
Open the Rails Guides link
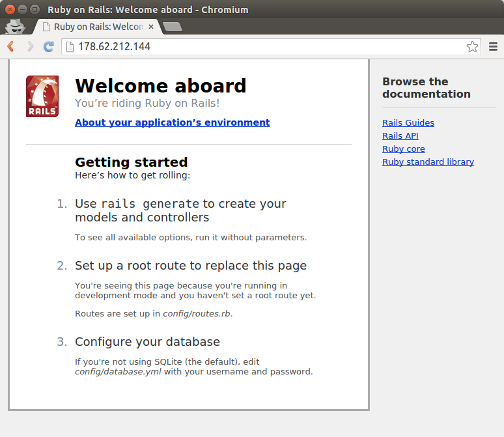click(x=408, y=123)
